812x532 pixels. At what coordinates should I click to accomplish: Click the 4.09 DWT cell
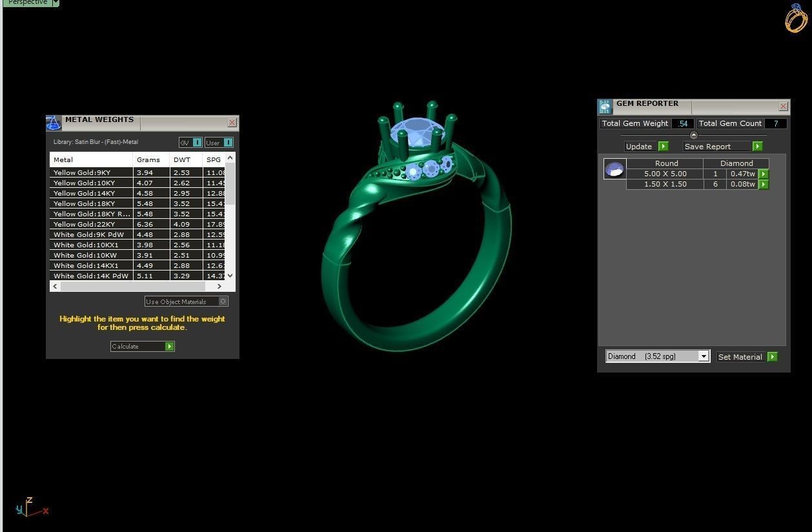click(187, 224)
